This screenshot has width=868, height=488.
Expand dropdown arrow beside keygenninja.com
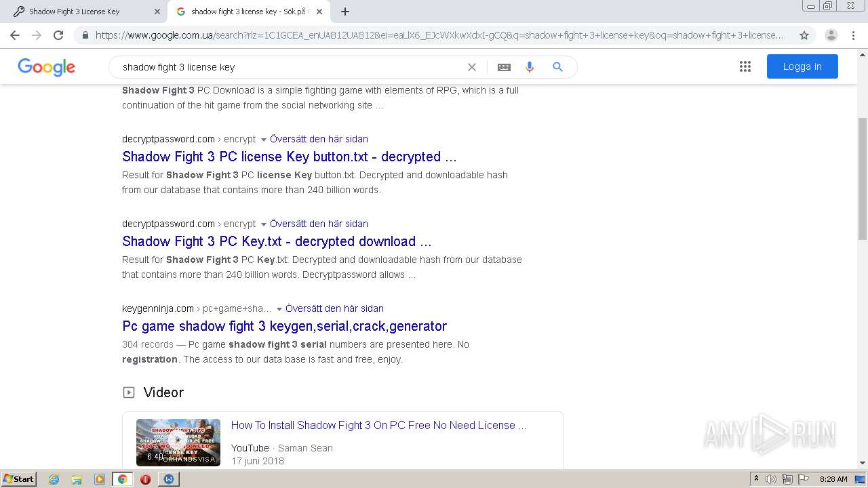coord(279,309)
